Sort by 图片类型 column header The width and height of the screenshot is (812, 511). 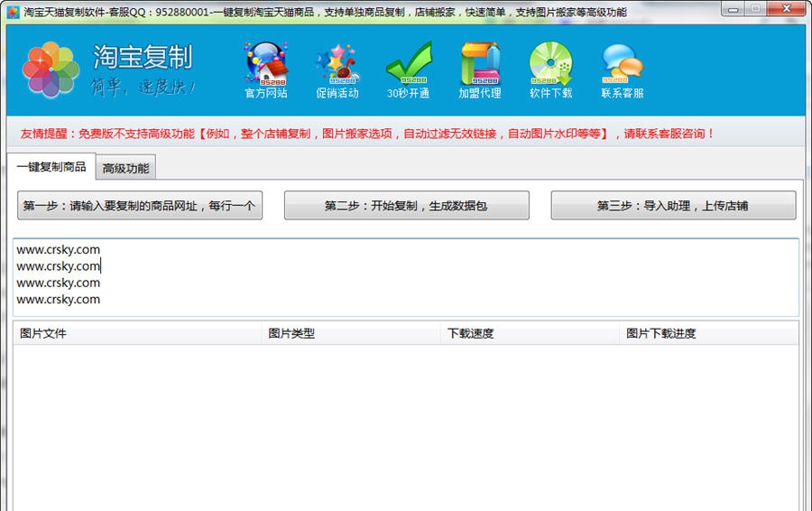[352, 333]
